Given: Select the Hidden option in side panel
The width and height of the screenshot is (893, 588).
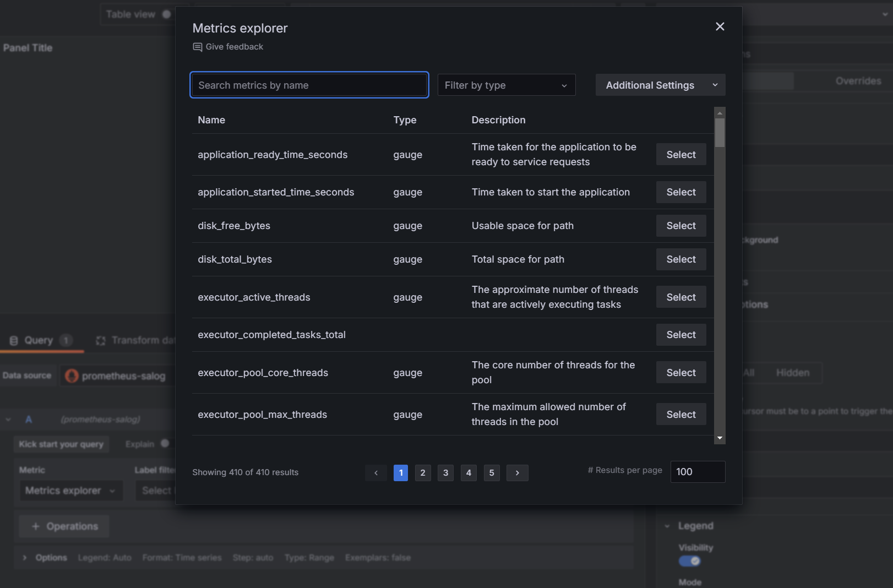Looking at the screenshot, I should coord(792,373).
